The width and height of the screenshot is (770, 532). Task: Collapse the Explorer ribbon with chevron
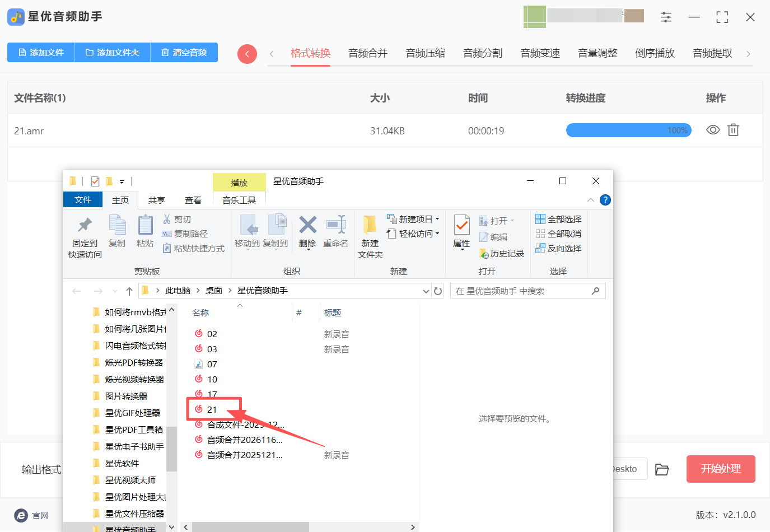591,200
